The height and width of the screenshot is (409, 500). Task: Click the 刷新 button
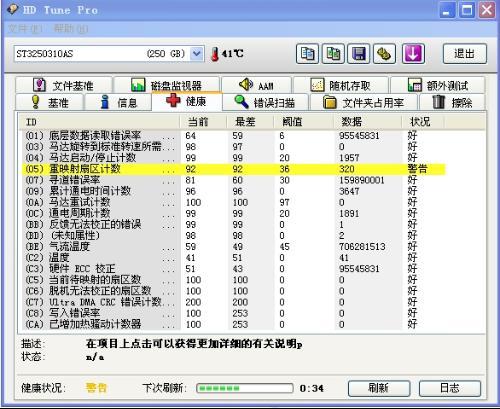(379, 388)
